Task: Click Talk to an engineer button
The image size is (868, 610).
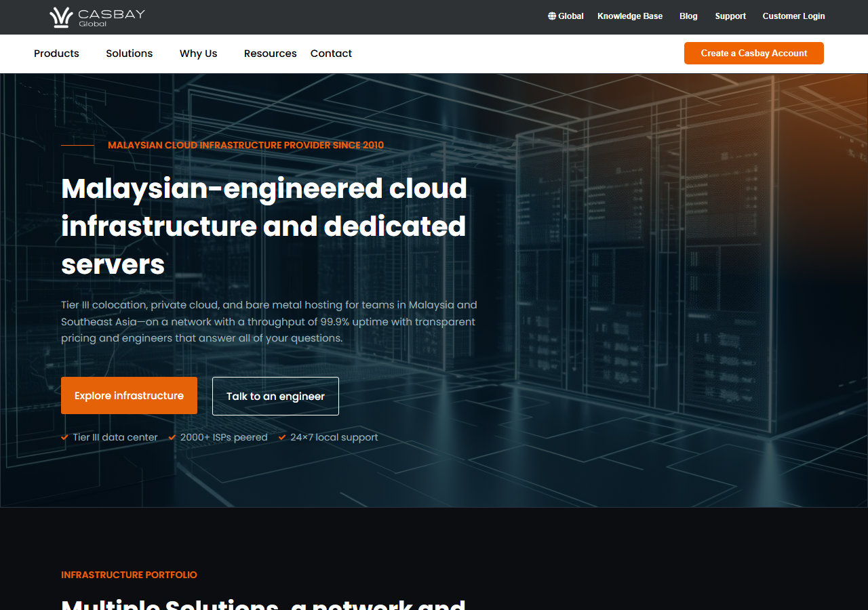Action: pyautogui.click(x=275, y=396)
